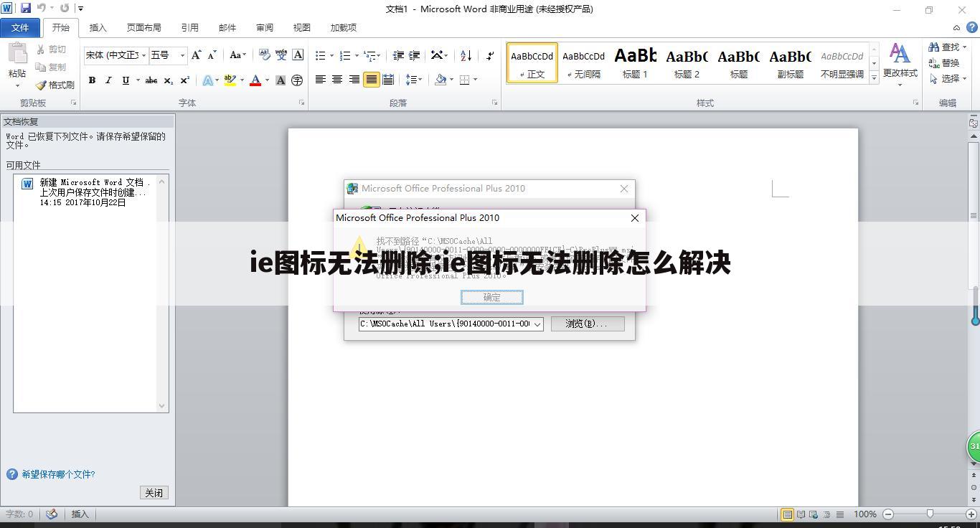Switch to the Insert (插入) tab

[x=98, y=28]
